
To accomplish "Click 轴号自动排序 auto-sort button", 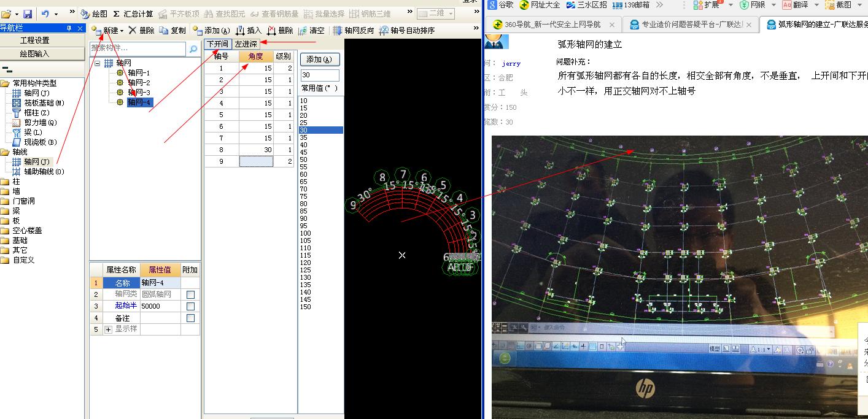I will pos(407,30).
